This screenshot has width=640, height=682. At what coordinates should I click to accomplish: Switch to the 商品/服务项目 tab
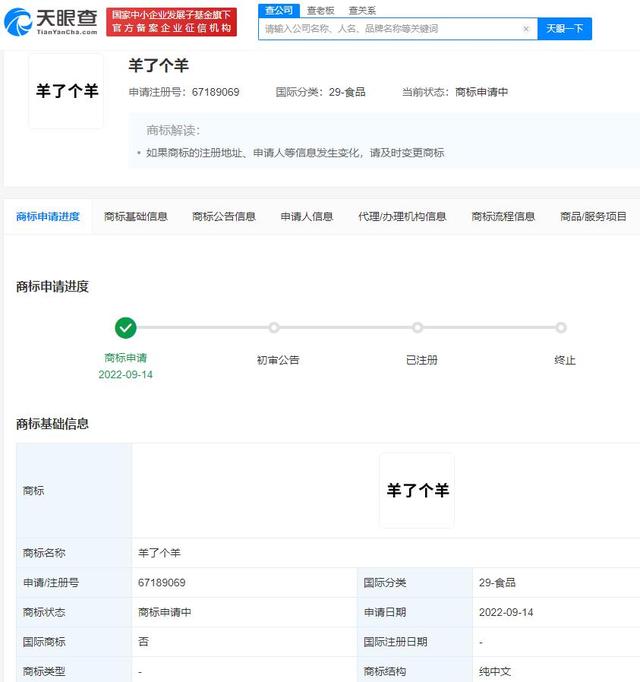(593, 217)
